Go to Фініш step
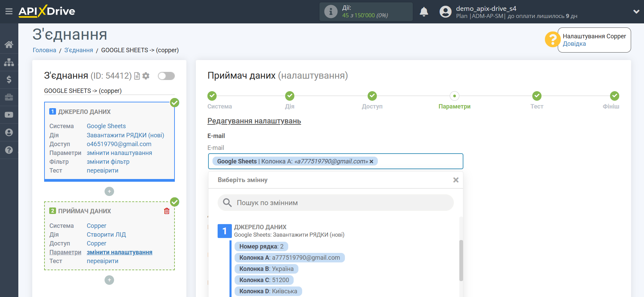The height and width of the screenshot is (297, 644). (x=614, y=96)
